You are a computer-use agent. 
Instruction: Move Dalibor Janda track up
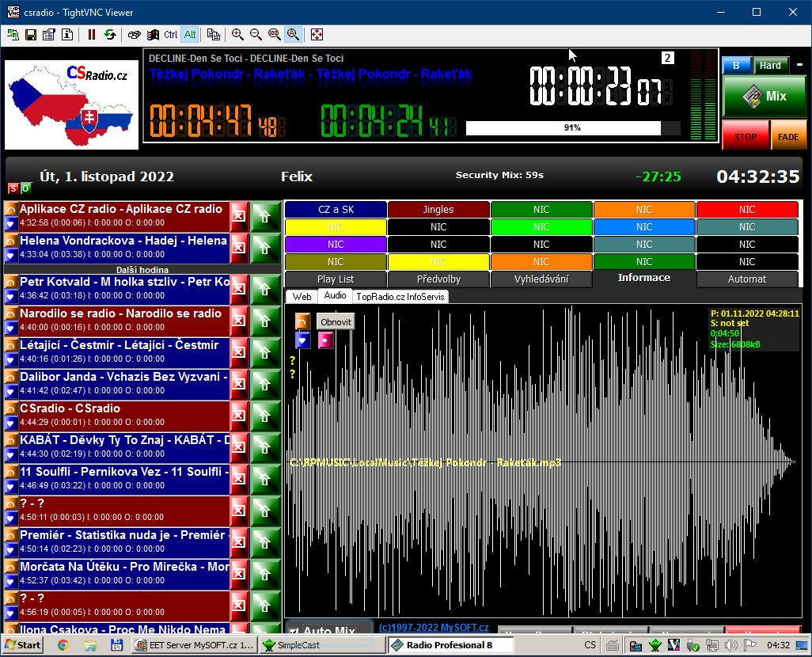tap(264, 384)
